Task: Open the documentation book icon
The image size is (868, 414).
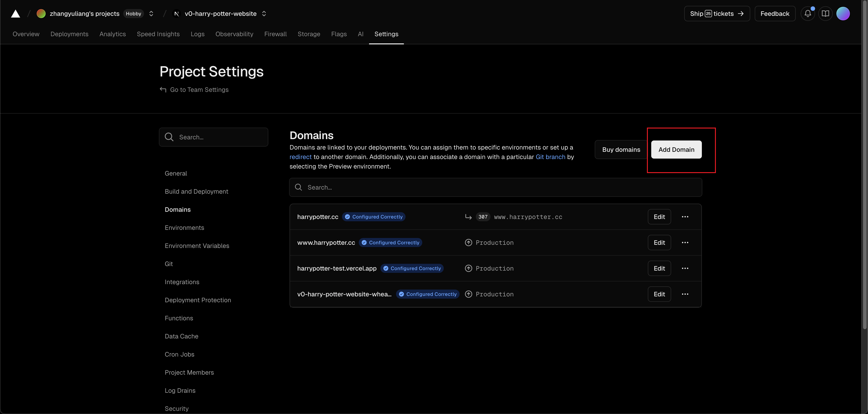Action: (x=825, y=14)
